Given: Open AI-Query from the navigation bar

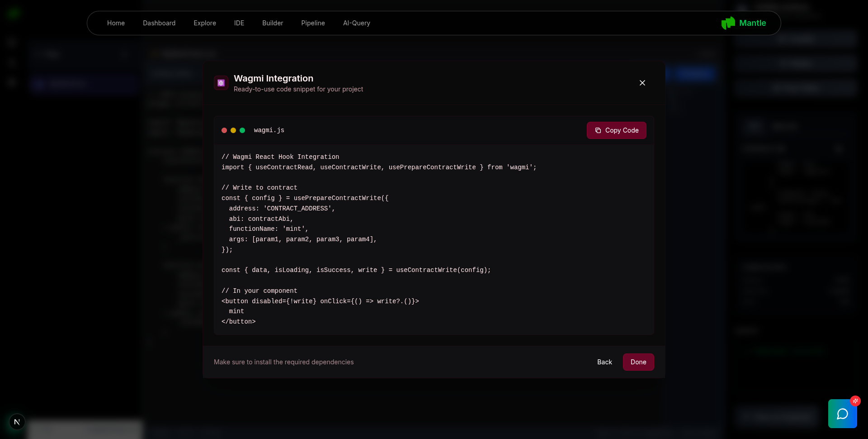Looking at the screenshot, I should (x=356, y=23).
